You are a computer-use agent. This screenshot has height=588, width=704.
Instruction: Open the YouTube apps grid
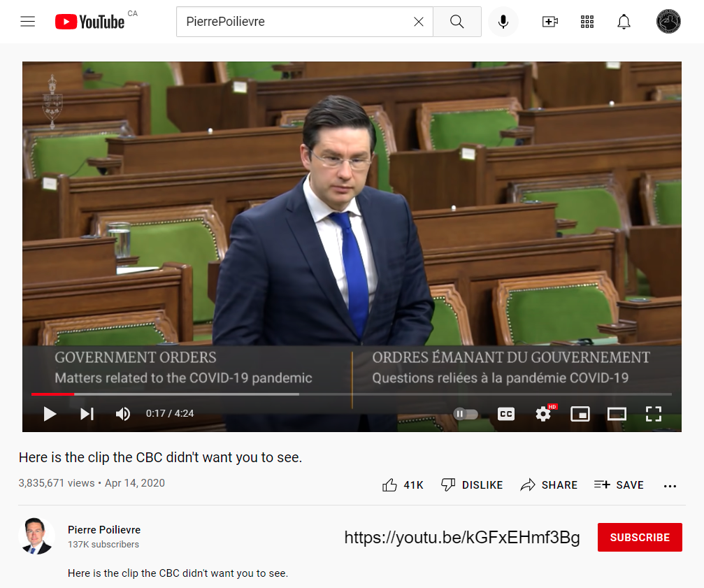click(587, 22)
